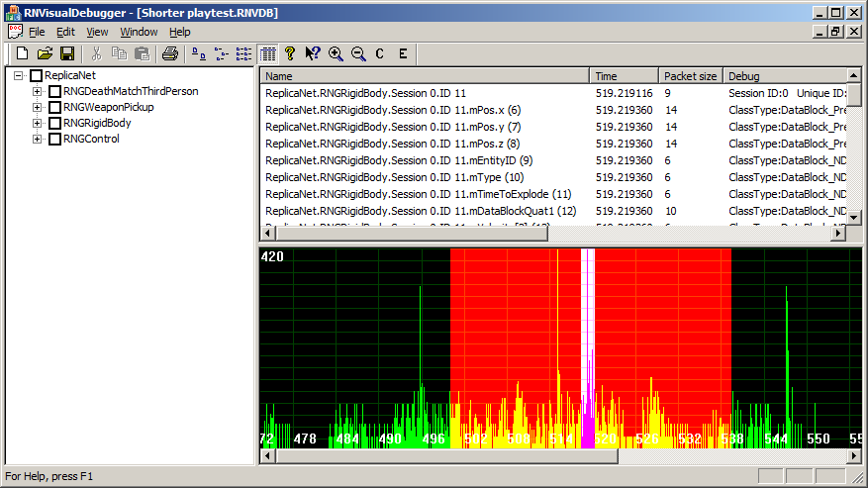
Task: Save with the floppy disk icon
Action: (67, 53)
